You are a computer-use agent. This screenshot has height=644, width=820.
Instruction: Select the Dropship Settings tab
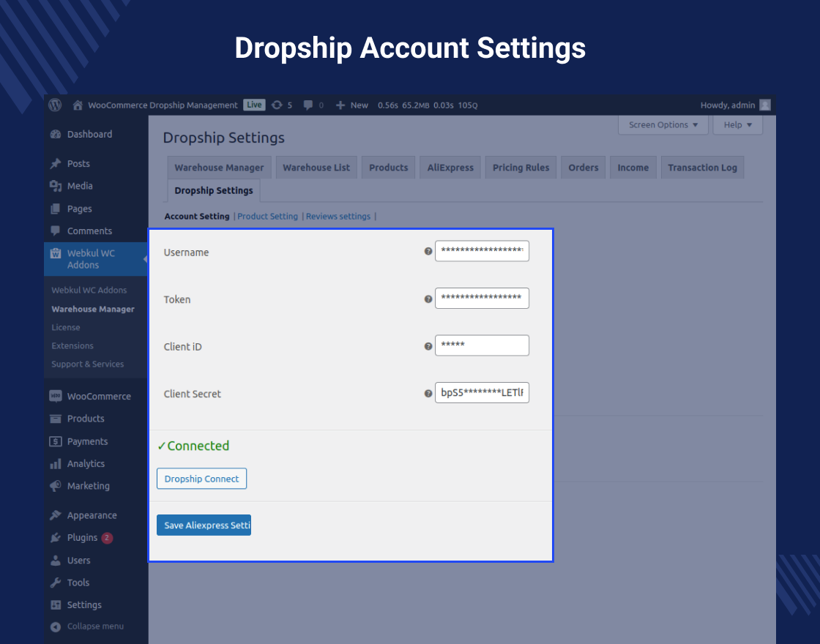(214, 190)
